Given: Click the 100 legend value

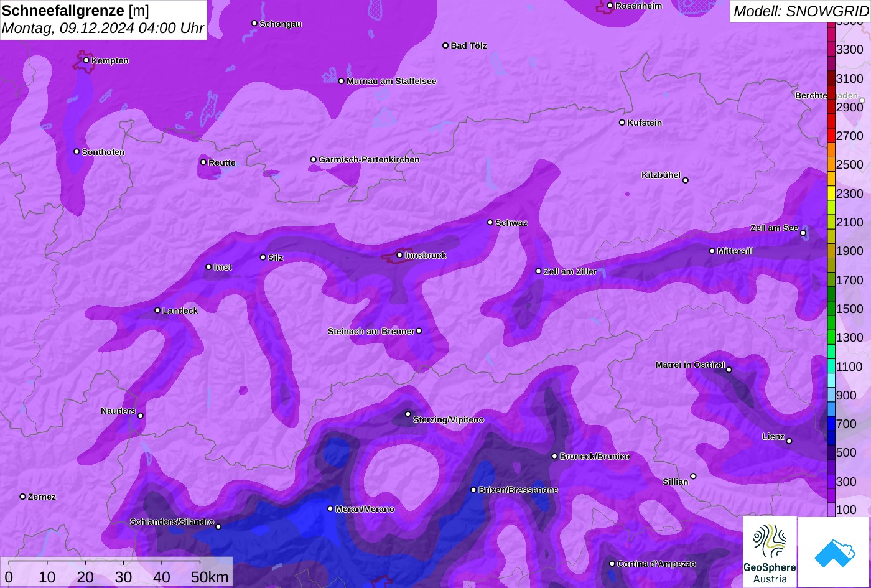Looking at the screenshot, I should (x=846, y=510).
